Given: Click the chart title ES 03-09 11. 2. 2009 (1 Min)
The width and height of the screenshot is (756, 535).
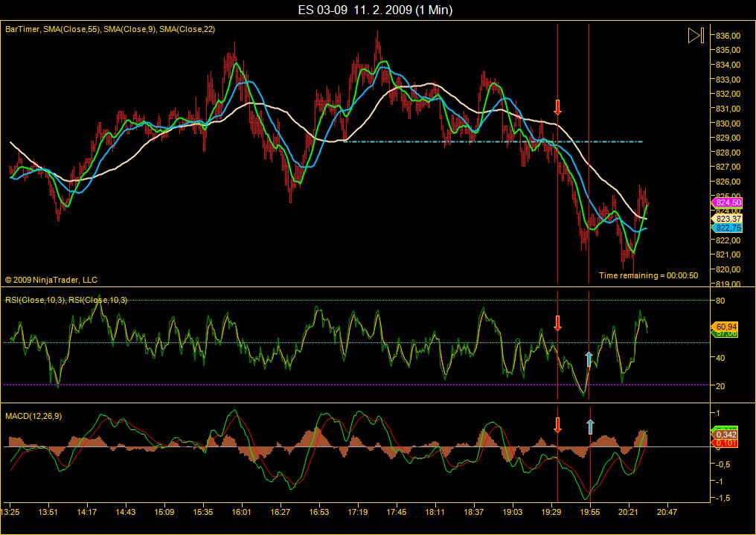Looking at the screenshot, I should pyautogui.click(x=375, y=10).
